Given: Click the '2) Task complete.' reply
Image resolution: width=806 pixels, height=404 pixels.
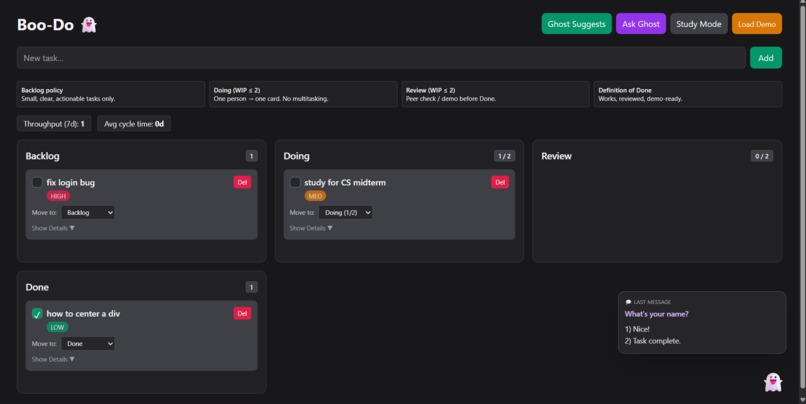Looking at the screenshot, I should (x=652, y=341).
